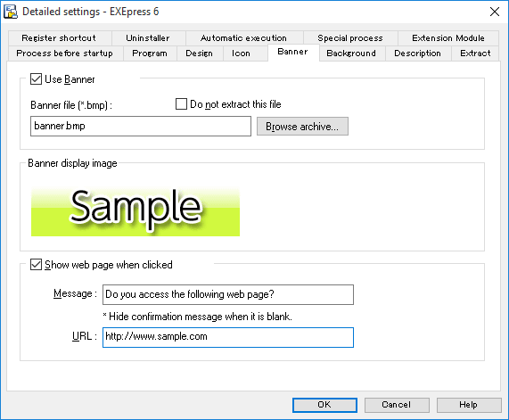
Task: Select the Background tab
Action: click(x=351, y=54)
